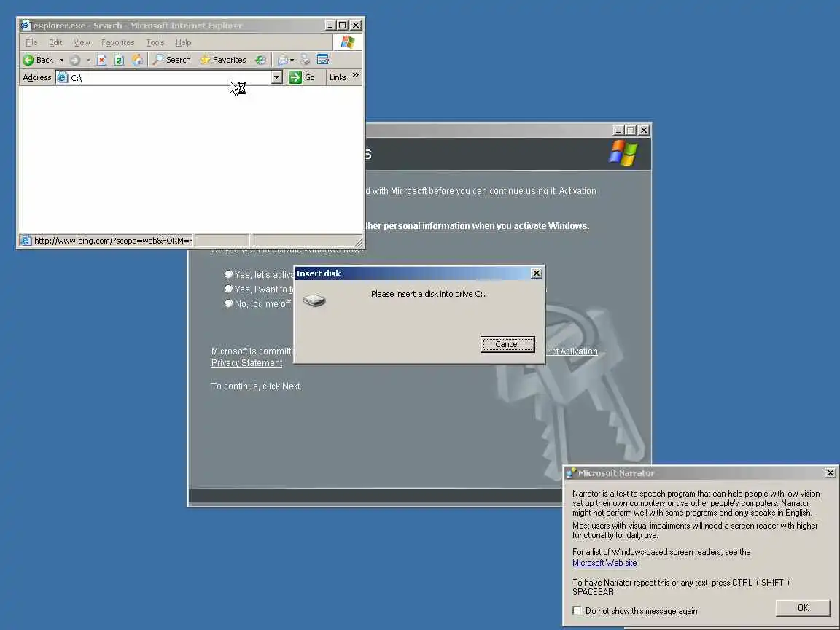Open the History globe icon
Viewport: 840px width, 630px height.
(x=260, y=60)
